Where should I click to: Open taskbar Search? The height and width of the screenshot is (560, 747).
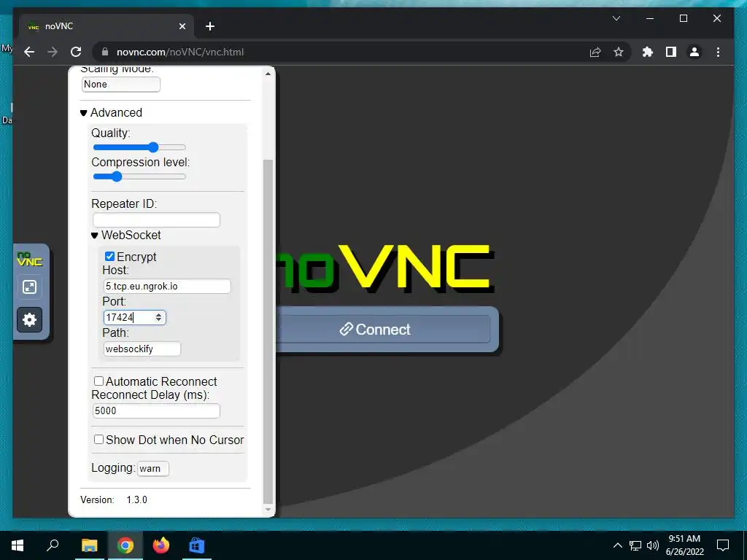click(53, 545)
